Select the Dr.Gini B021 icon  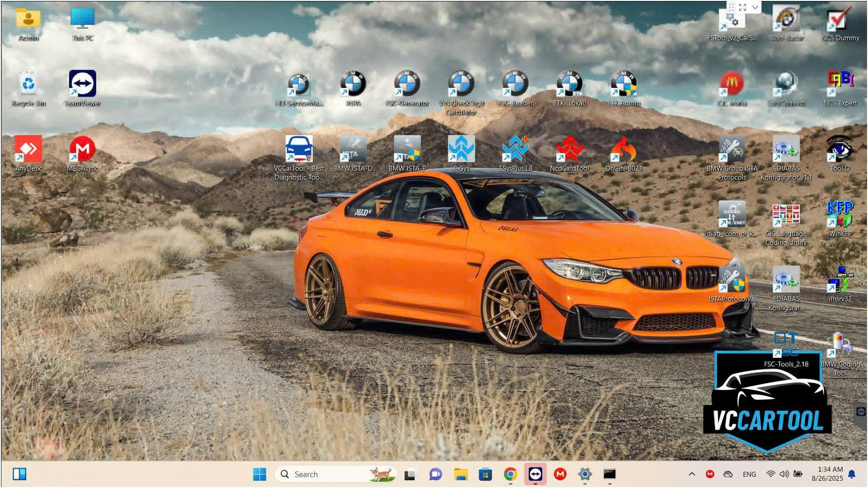623,150
